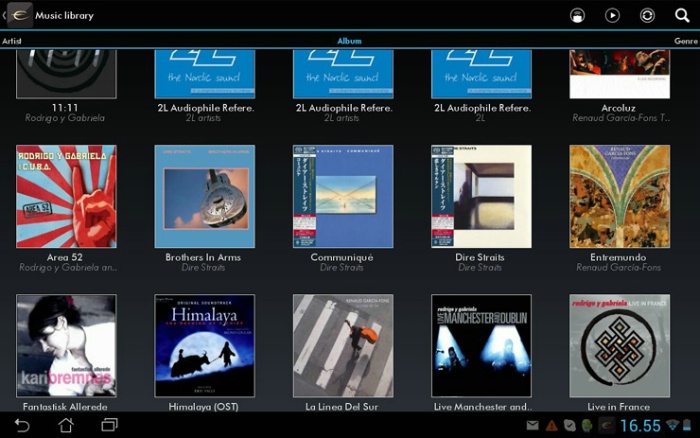Click the "2L" artist label

click(480, 118)
